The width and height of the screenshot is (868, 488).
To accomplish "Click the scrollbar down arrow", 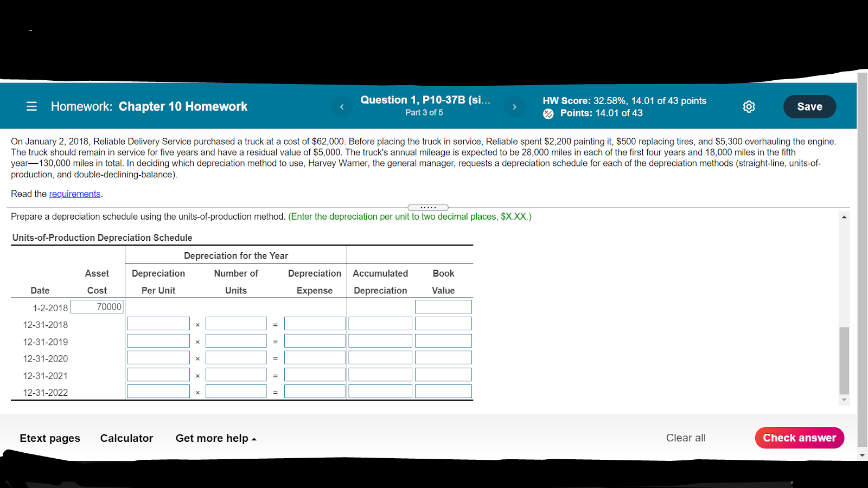I will pyautogui.click(x=844, y=400).
